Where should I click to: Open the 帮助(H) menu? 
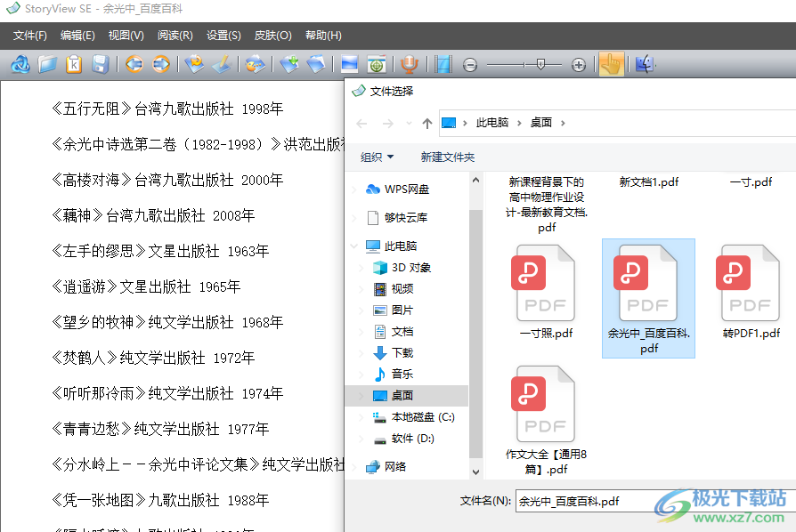pyautogui.click(x=323, y=36)
